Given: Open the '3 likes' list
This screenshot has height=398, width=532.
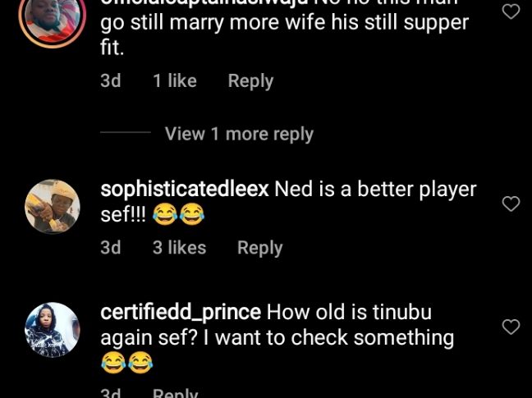Looking at the screenshot, I should [x=179, y=247].
